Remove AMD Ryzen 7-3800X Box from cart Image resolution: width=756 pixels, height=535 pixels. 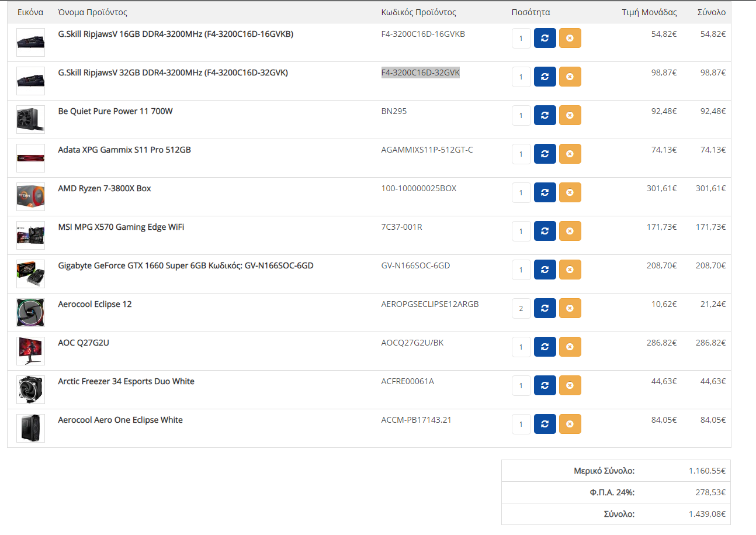click(570, 192)
